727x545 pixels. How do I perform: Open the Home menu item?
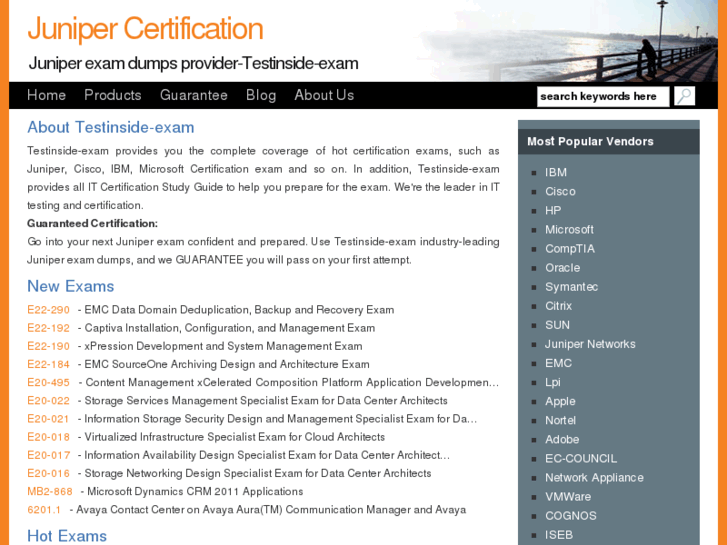point(46,95)
